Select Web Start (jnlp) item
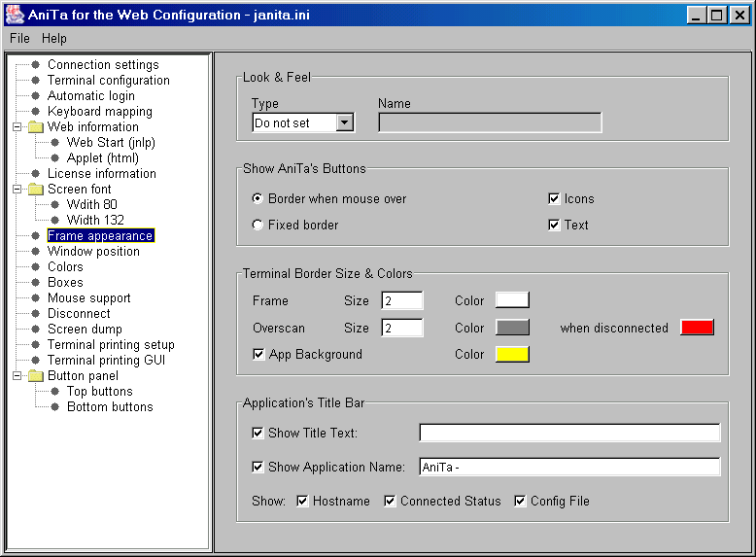Image resolution: width=756 pixels, height=557 pixels. coord(111,143)
